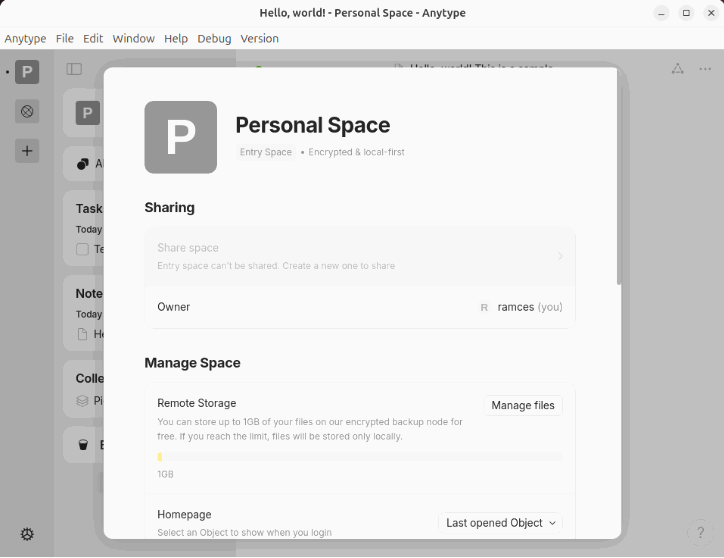
Task: Click the owner avatar R icon
Action: tap(484, 307)
